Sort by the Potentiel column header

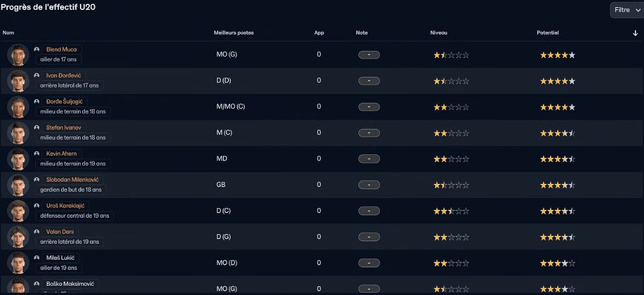[548, 33]
